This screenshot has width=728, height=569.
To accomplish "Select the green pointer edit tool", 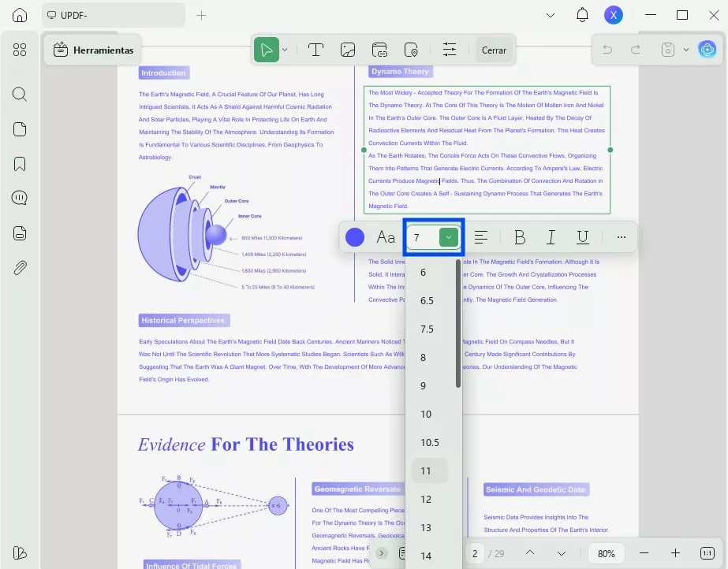I will [x=267, y=50].
